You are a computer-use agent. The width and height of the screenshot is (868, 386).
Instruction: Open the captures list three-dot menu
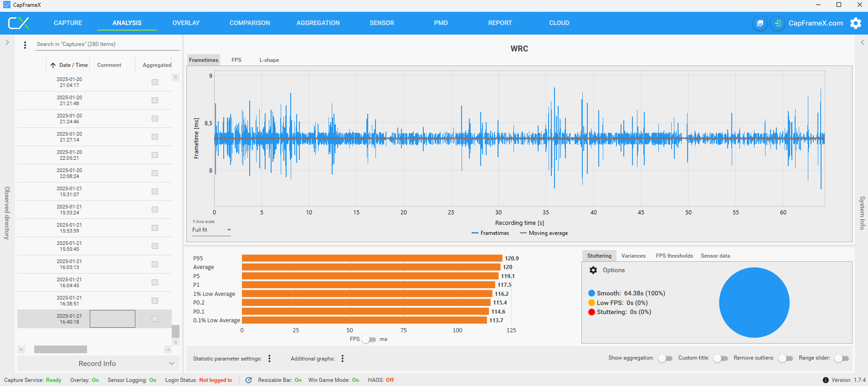point(25,45)
